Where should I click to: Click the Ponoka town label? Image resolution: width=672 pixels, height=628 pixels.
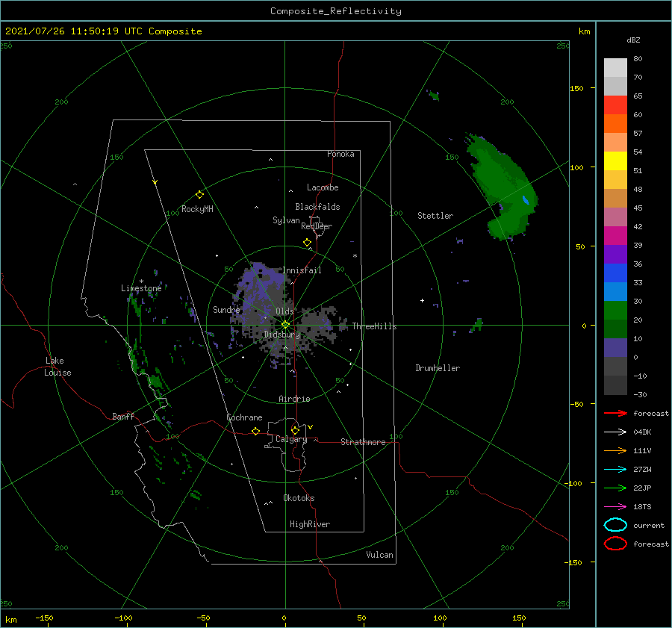pyautogui.click(x=340, y=154)
